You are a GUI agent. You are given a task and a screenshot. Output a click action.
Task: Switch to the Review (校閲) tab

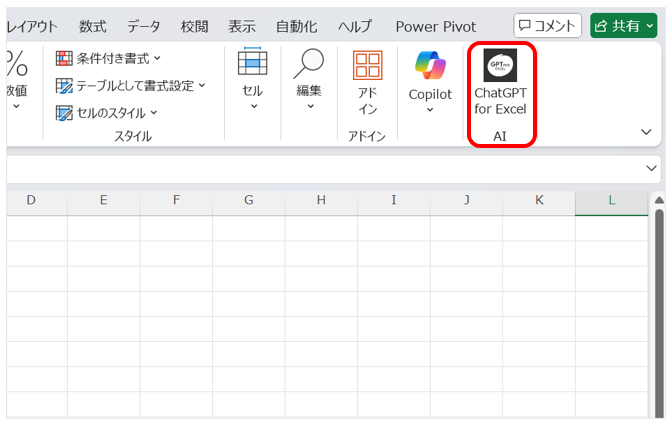pos(194,27)
